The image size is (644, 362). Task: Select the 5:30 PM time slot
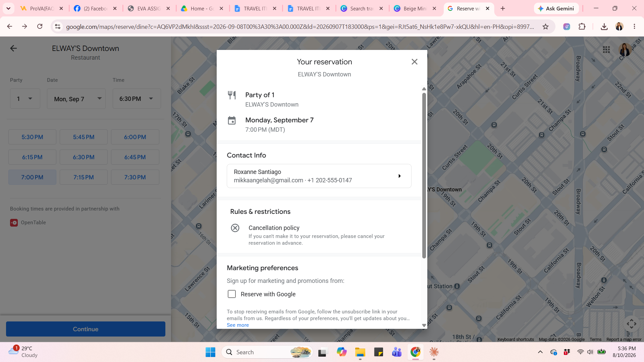[32, 137]
